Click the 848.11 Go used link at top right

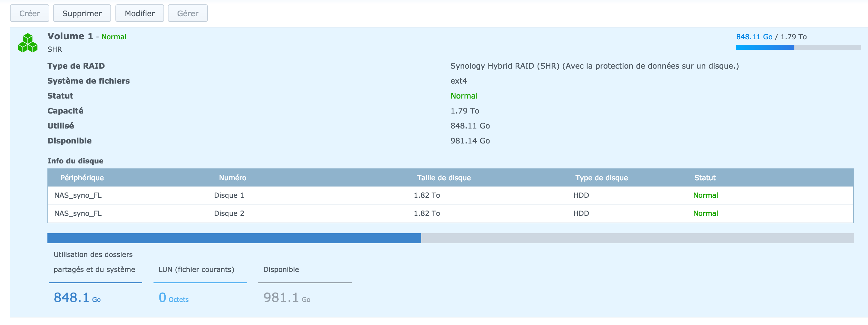(754, 37)
